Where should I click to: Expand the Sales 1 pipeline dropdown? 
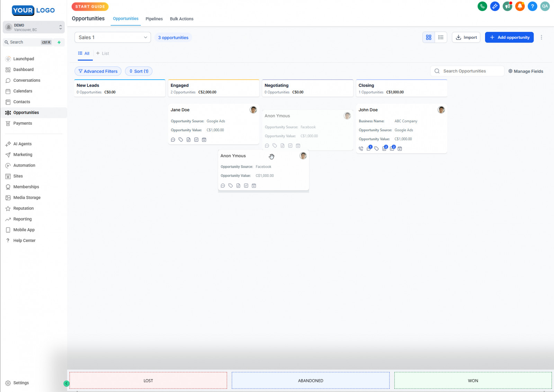click(x=113, y=37)
